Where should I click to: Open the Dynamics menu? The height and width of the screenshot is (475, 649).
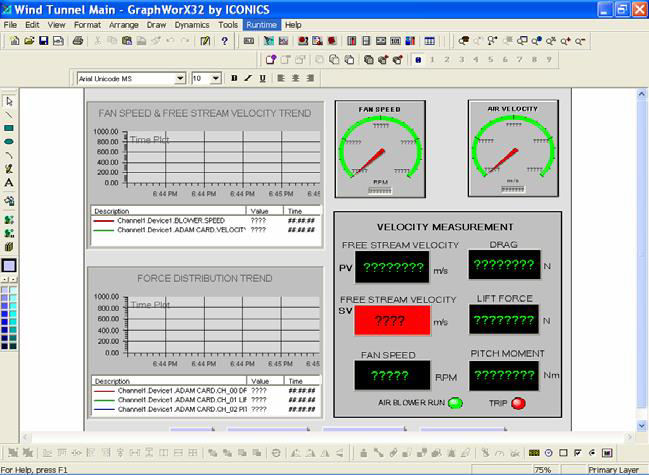[192, 25]
